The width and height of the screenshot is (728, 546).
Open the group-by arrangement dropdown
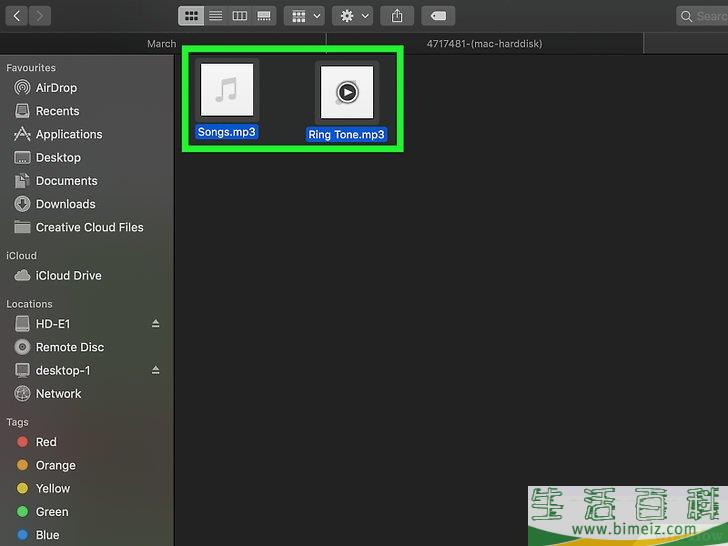[x=304, y=16]
